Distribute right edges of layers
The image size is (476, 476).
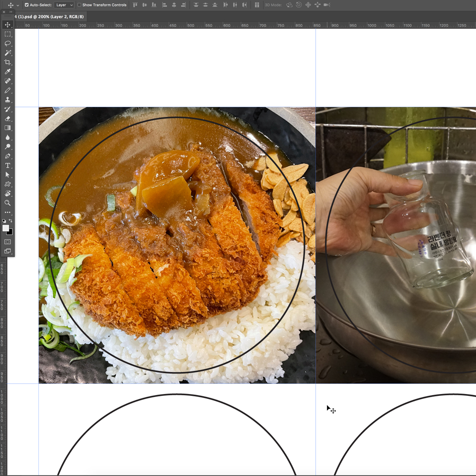244,5
